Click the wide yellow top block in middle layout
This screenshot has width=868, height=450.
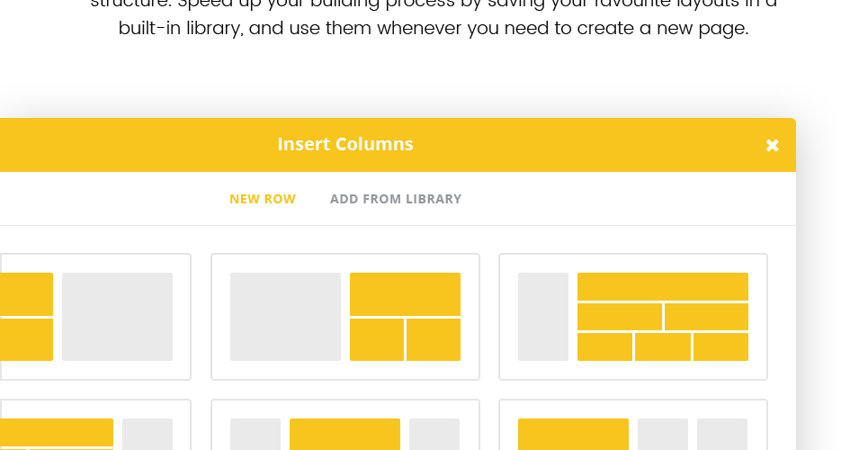(405, 294)
